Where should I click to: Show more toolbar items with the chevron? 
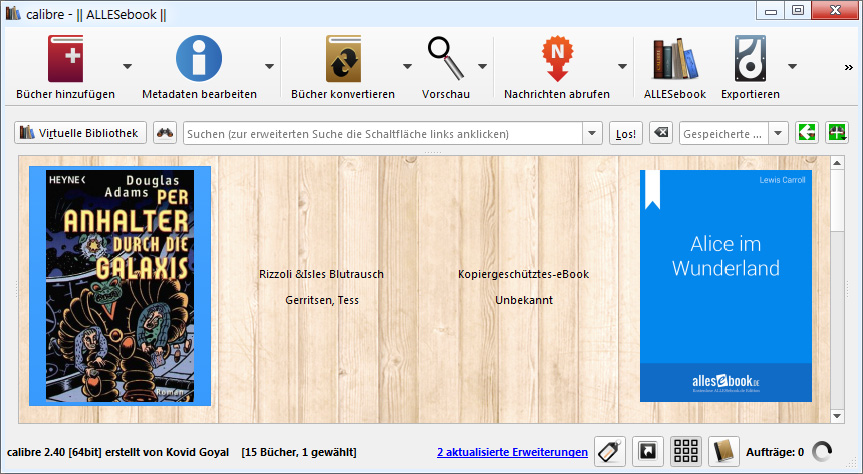coord(849,67)
